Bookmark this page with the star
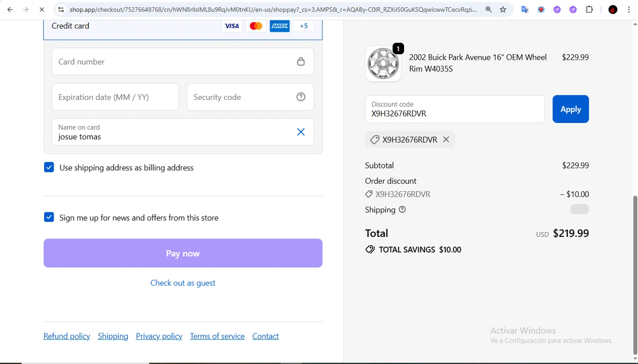 tap(503, 9)
